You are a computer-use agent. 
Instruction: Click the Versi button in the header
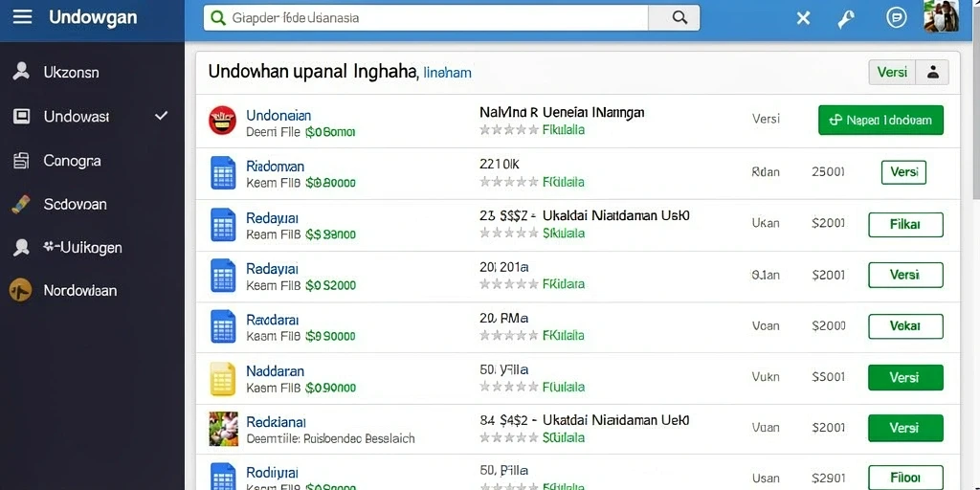tap(892, 73)
